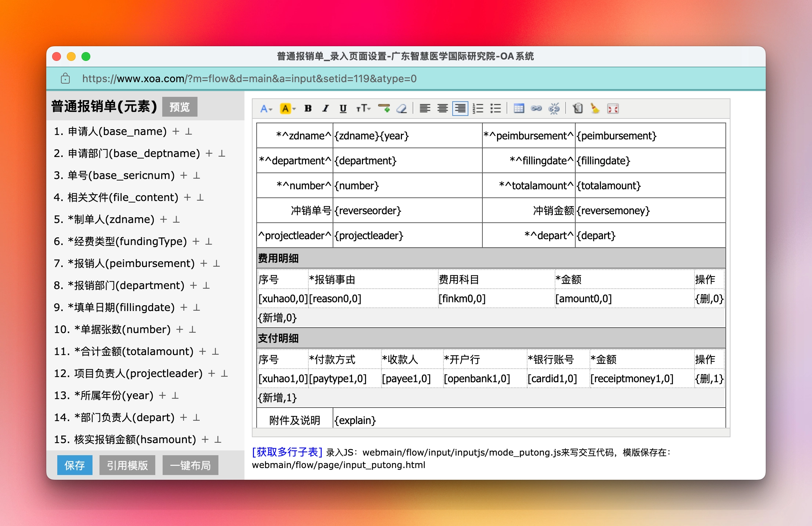
Task: Clear formatting with the eraser icon
Action: point(402,109)
